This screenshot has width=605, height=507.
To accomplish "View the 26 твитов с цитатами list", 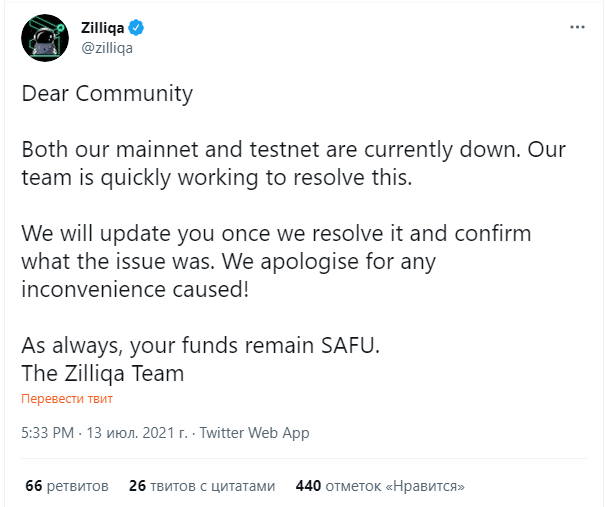I will point(202,486).
